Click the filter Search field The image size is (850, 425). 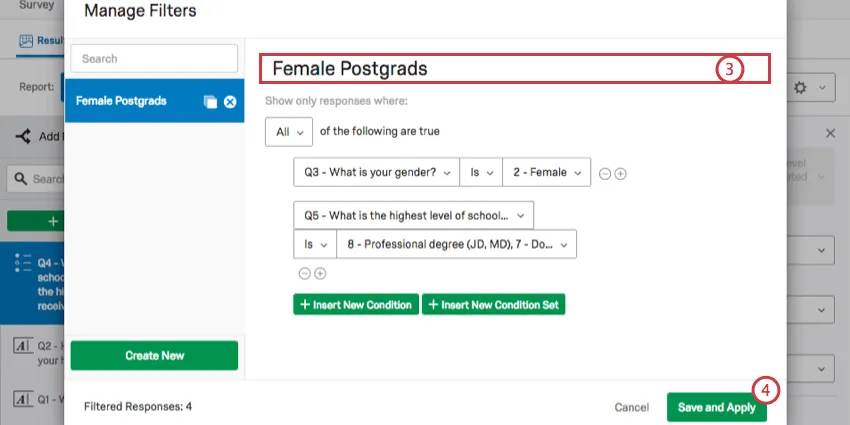[x=154, y=59]
